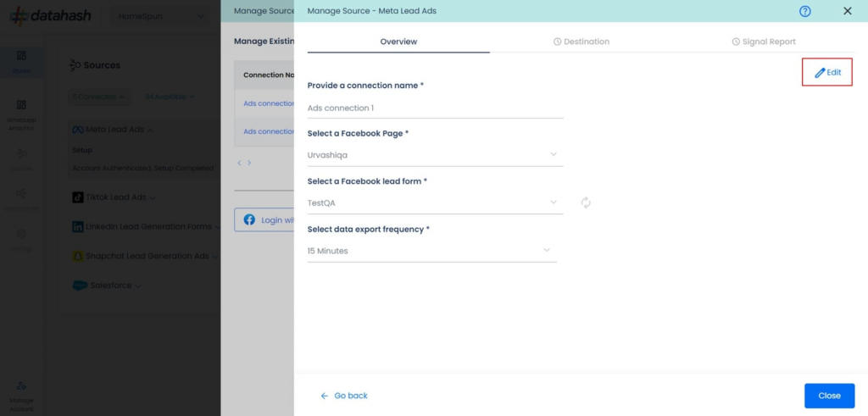Expand the 34 Available filter
The height and width of the screenshot is (416, 868).
[x=170, y=97]
